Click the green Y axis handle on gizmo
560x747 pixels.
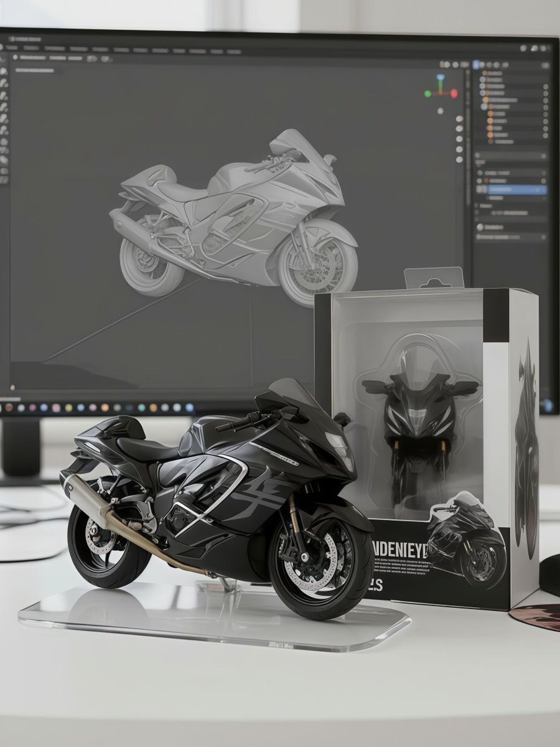pos(428,94)
